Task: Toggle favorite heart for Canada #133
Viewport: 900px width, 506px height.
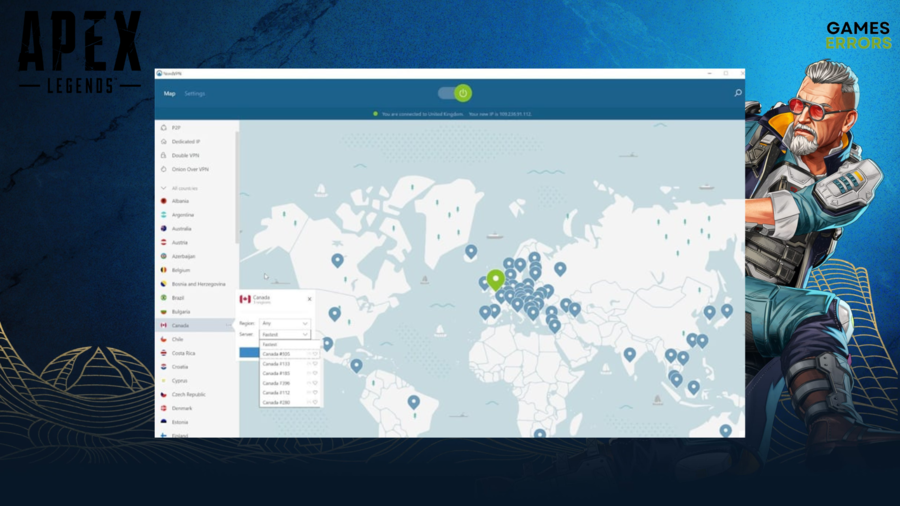Action: pos(314,363)
